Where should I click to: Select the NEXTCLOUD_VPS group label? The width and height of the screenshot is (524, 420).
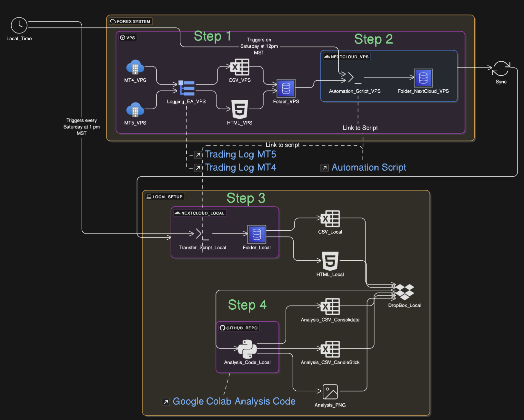(347, 56)
